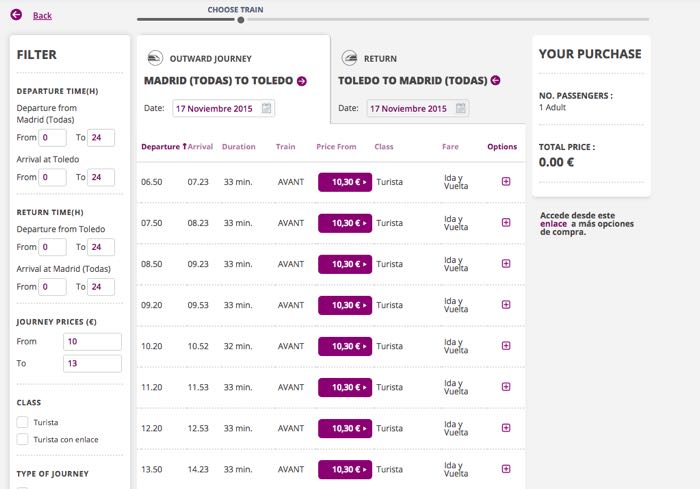
Task: Sort by the Fare column header
Action: [450, 146]
